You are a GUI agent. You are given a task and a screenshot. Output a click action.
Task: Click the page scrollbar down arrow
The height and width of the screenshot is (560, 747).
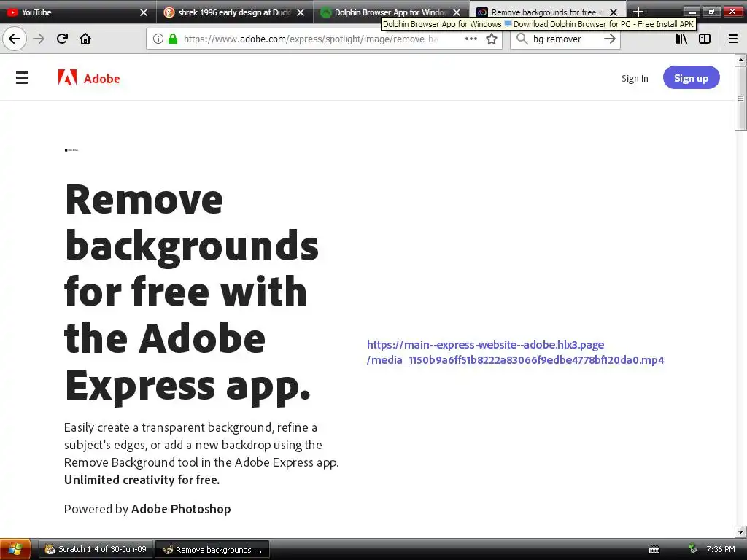pyautogui.click(x=741, y=532)
